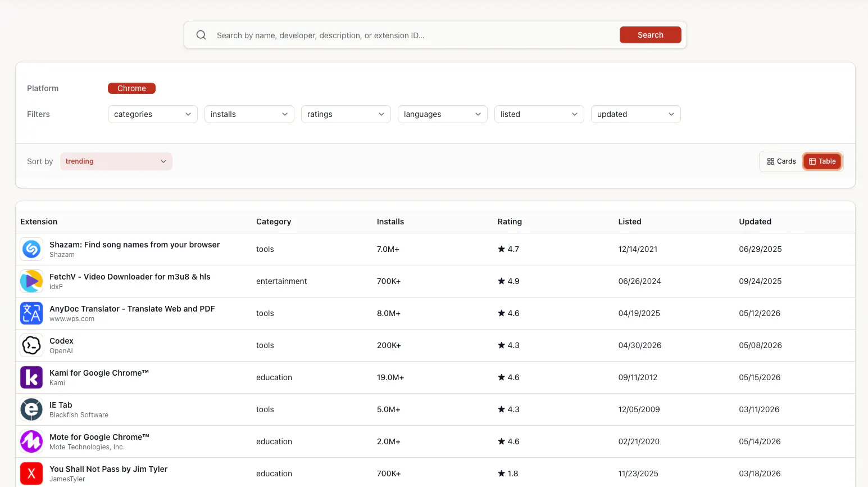The width and height of the screenshot is (868, 487).
Task: Open the Sort by trending dropdown
Action: click(x=116, y=161)
